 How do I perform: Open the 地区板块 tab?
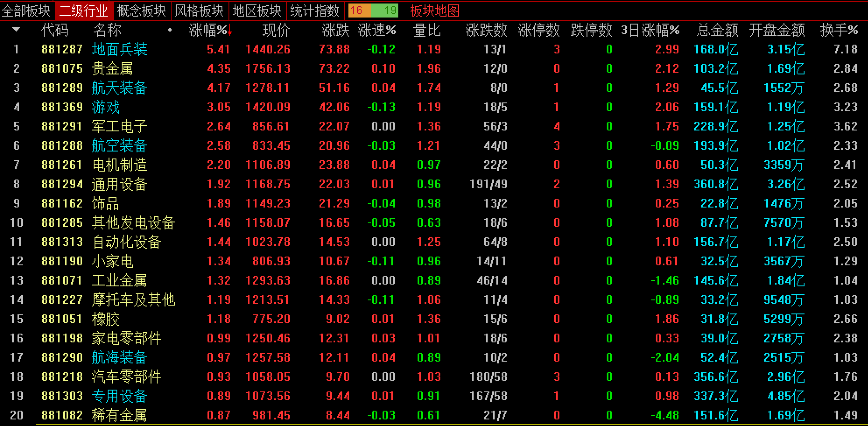click(257, 11)
